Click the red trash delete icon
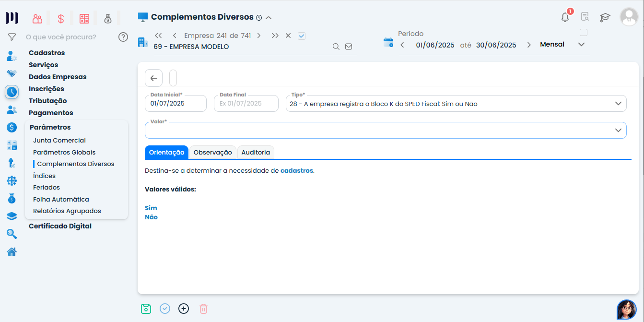The width and height of the screenshot is (644, 322). (x=203, y=309)
